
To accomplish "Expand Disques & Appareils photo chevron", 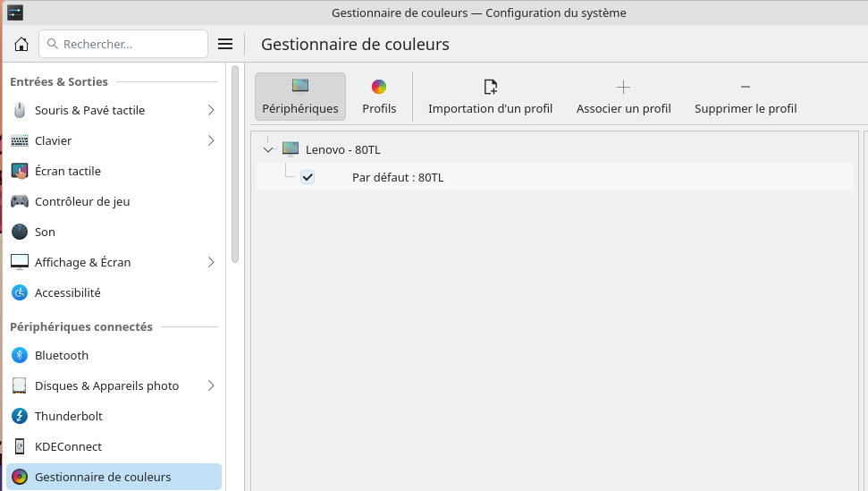I will coord(211,385).
